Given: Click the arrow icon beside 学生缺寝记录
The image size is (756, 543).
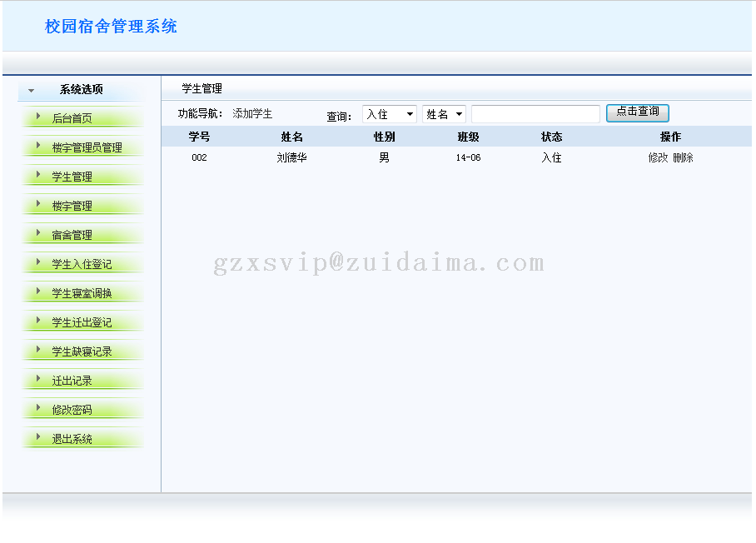Looking at the screenshot, I should (38, 349).
